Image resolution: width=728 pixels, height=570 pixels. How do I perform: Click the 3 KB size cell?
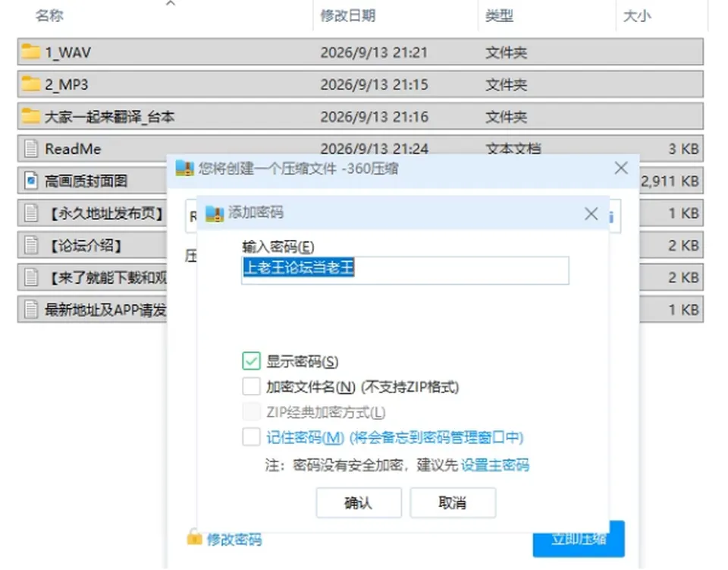point(683,149)
